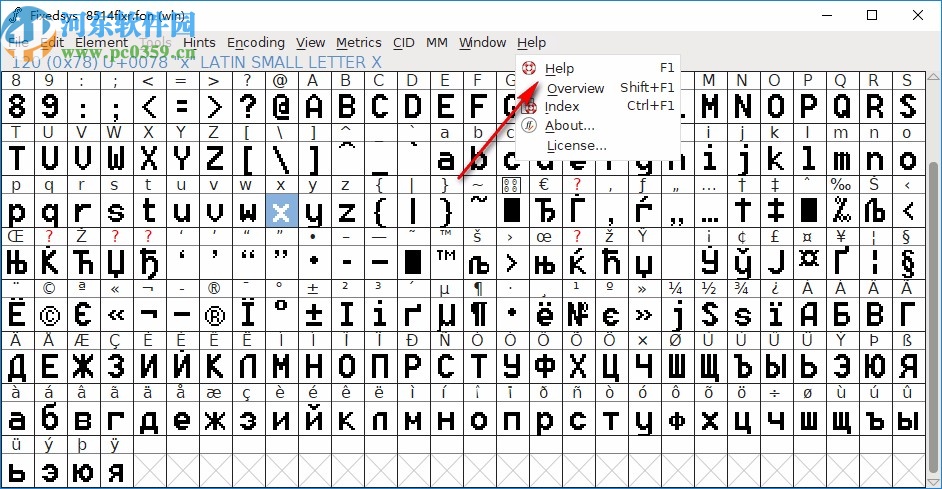Select the lowercase m glyph cell
This screenshot has height=489, width=942.
(841, 159)
